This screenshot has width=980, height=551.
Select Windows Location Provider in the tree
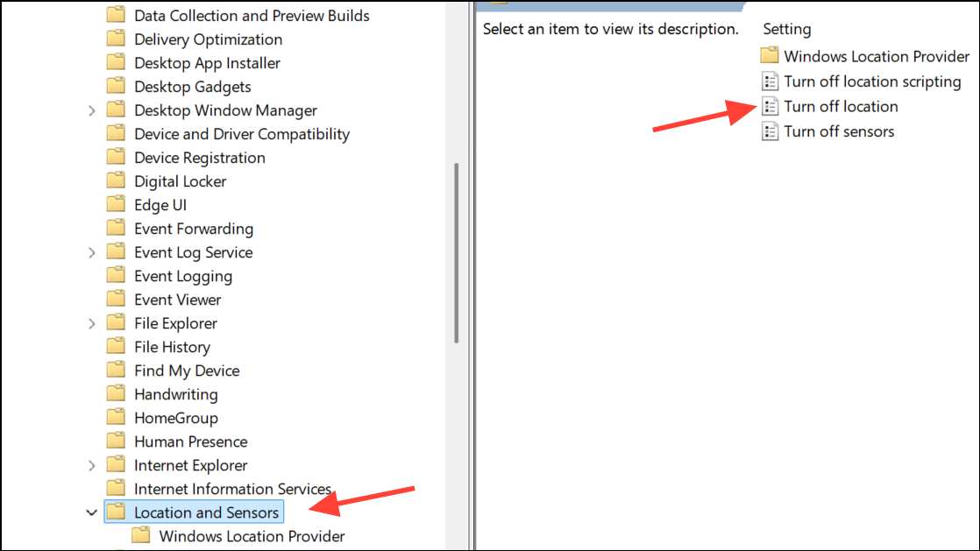coord(252,536)
